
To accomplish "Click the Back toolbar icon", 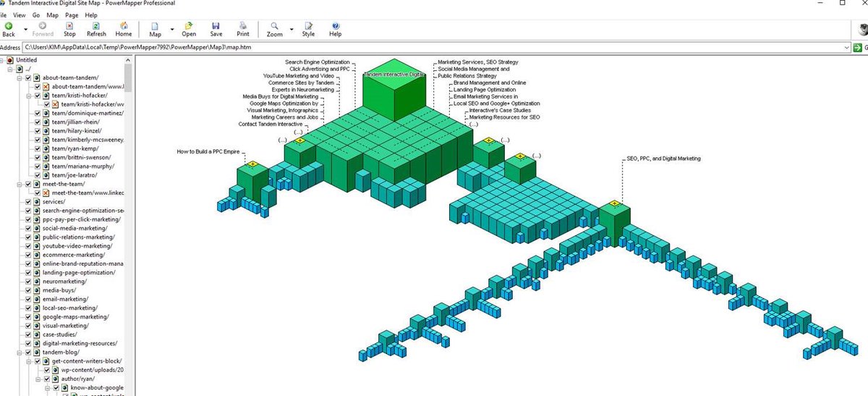I will [9, 26].
